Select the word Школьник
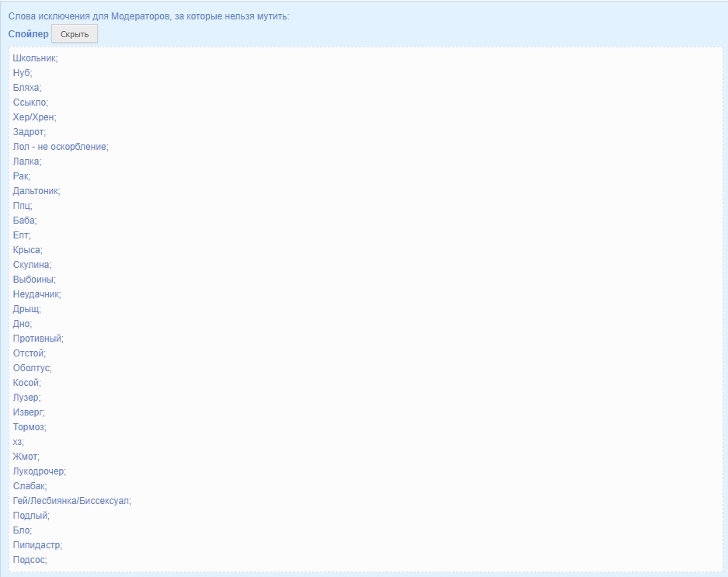This screenshot has height=577, width=728. click(x=35, y=58)
